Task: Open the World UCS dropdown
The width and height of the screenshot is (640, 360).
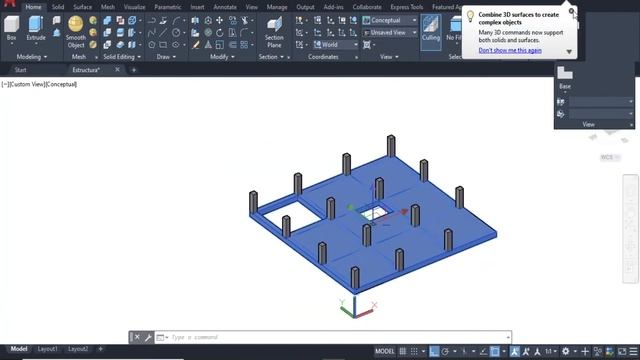Action: (x=336, y=44)
